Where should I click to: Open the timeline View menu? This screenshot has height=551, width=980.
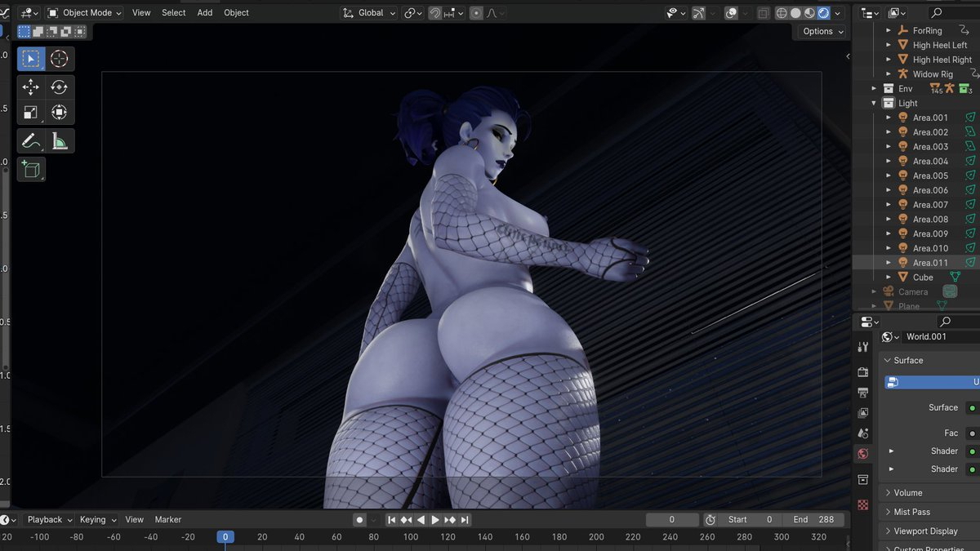pyautogui.click(x=135, y=520)
